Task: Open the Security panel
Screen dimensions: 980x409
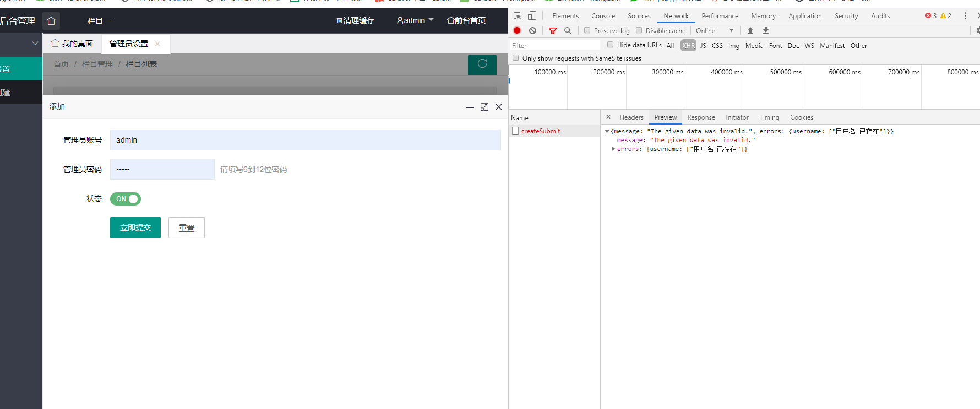Action: tap(846, 16)
